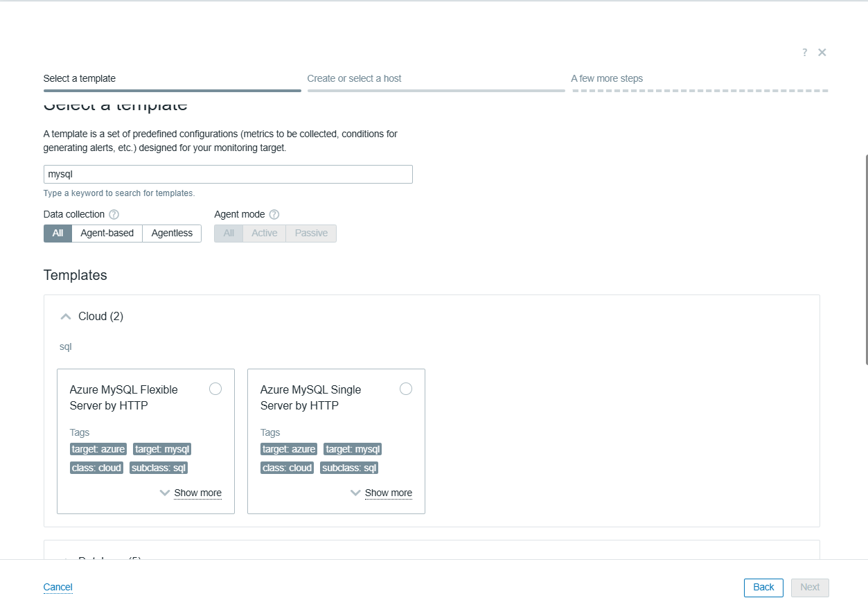Click the hint 'Type a keyword to search for templates.'
Viewport: 868px width, 616px height.
pos(119,193)
